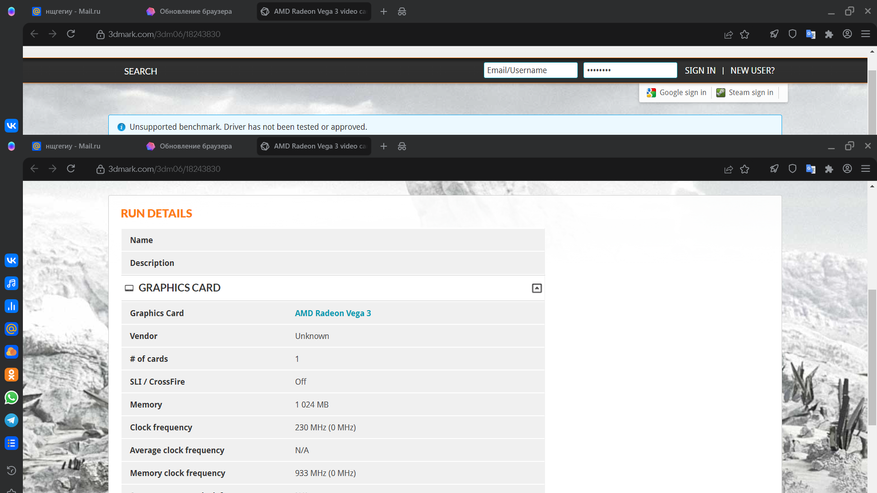Focus the Email/Username input field
This screenshot has width=877, height=493.
click(530, 70)
